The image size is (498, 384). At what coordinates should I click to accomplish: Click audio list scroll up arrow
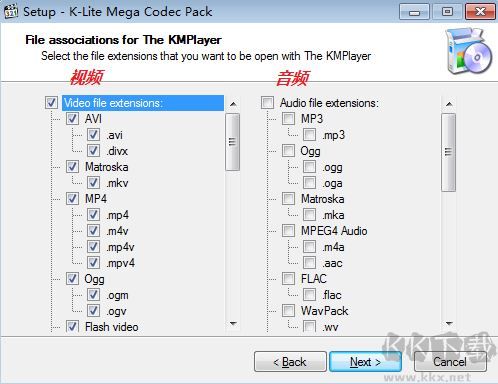coord(449,104)
